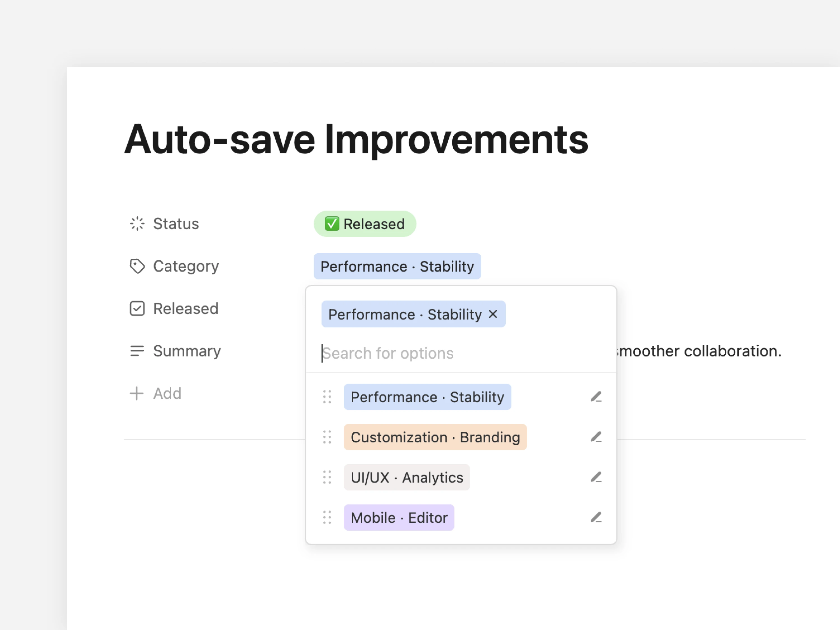
Task: Choose the Mobile · Editor option
Action: pos(399,518)
